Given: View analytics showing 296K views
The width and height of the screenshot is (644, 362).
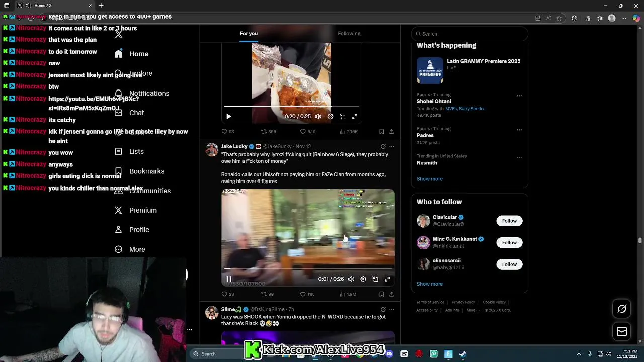Looking at the screenshot, I should pos(349,131).
